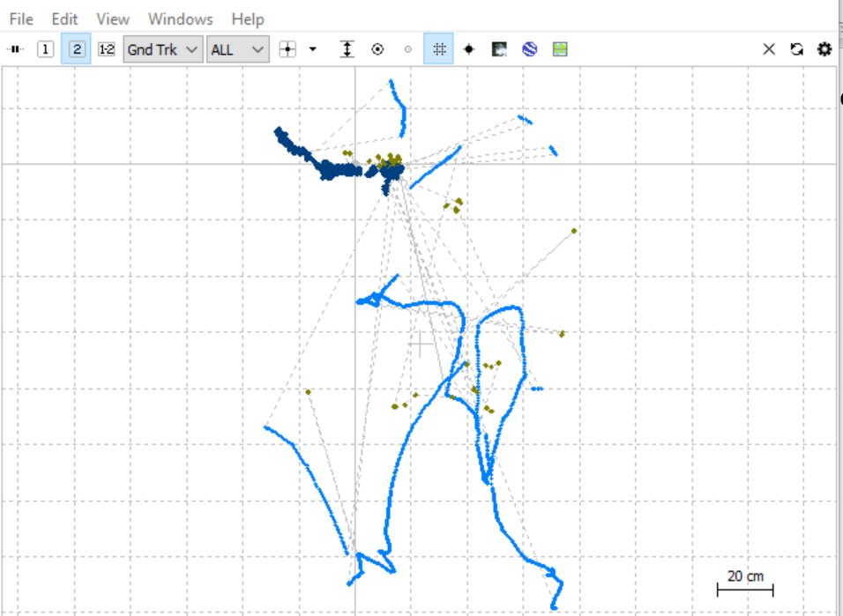The width and height of the screenshot is (843, 616).
Task: Expand the arrow beside the crosshair icon
Action: click(313, 49)
